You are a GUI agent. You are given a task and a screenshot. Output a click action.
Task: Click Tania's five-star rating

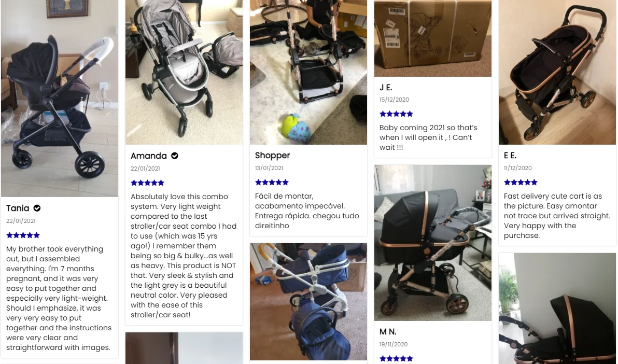pos(23,235)
